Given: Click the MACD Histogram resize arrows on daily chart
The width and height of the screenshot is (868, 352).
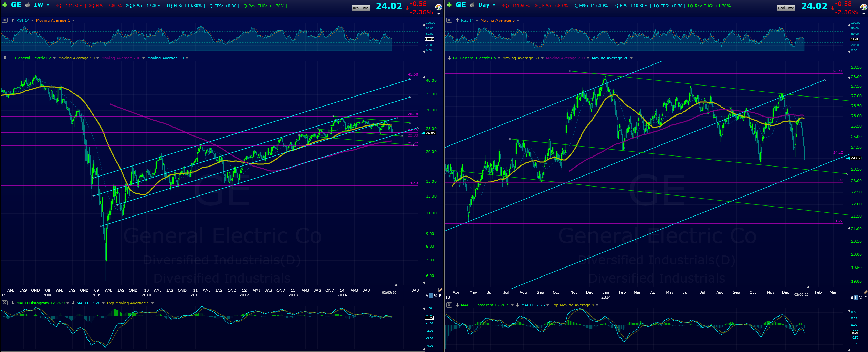Looking at the screenshot, I should (457, 305).
